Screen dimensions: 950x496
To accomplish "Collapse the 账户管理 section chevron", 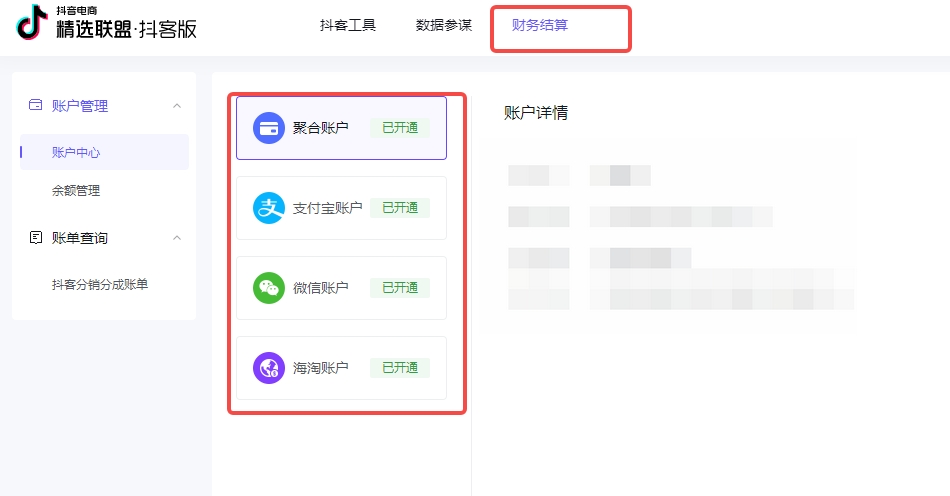I will [x=177, y=106].
